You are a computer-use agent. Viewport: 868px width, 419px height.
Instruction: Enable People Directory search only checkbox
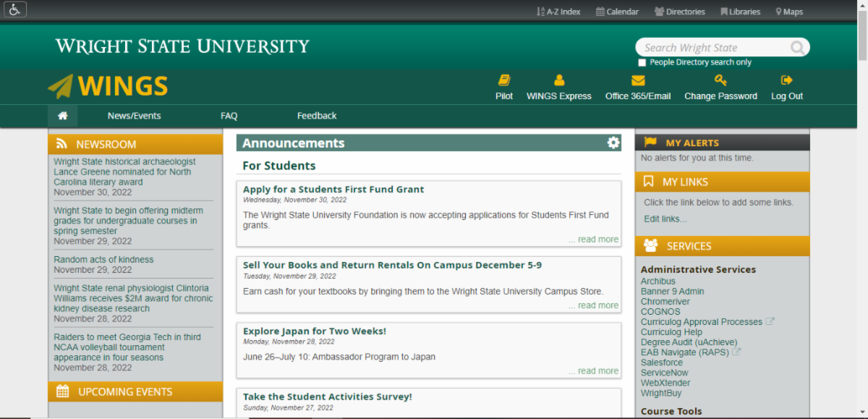tap(642, 63)
